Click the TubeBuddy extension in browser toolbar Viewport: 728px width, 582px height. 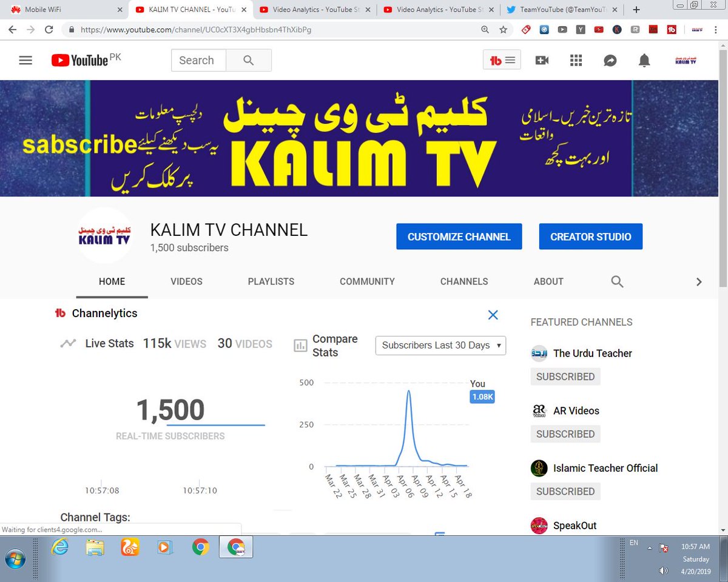(672, 29)
